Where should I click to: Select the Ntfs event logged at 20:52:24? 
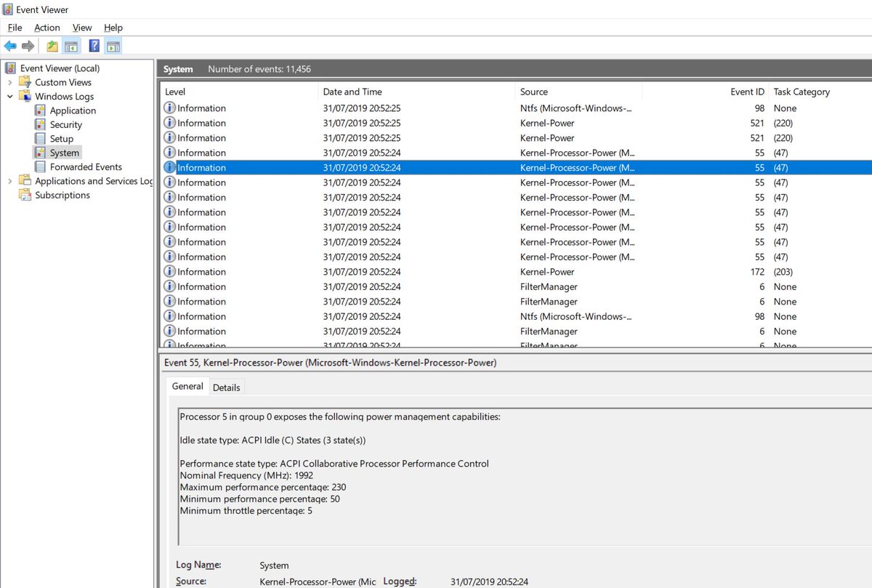pyautogui.click(x=516, y=316)
